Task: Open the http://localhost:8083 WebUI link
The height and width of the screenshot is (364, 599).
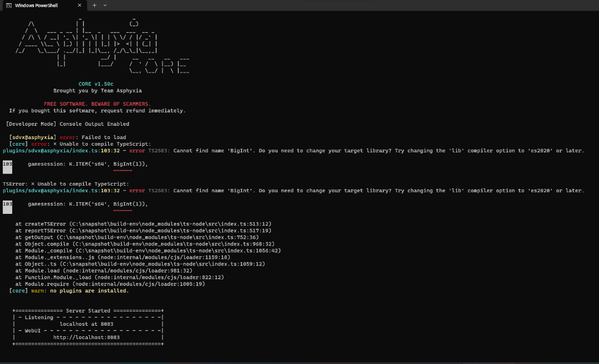Action: pos(86,337)
